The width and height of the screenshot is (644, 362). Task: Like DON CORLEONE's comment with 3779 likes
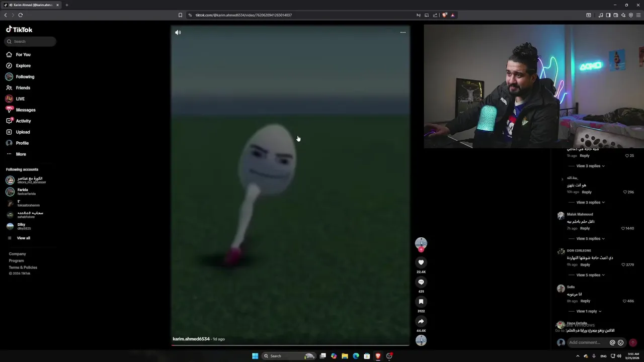click(x=623, y=264)
